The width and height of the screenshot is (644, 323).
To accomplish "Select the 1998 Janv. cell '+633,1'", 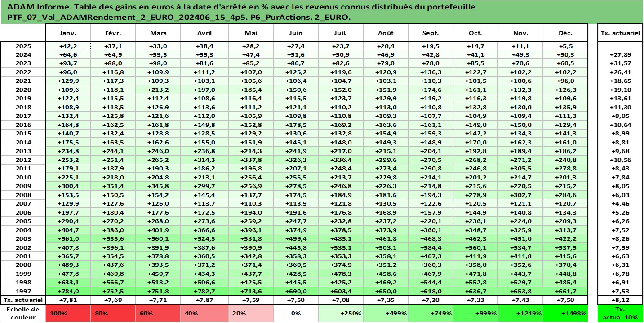I will pyautogui.click(x=68, y=282).
